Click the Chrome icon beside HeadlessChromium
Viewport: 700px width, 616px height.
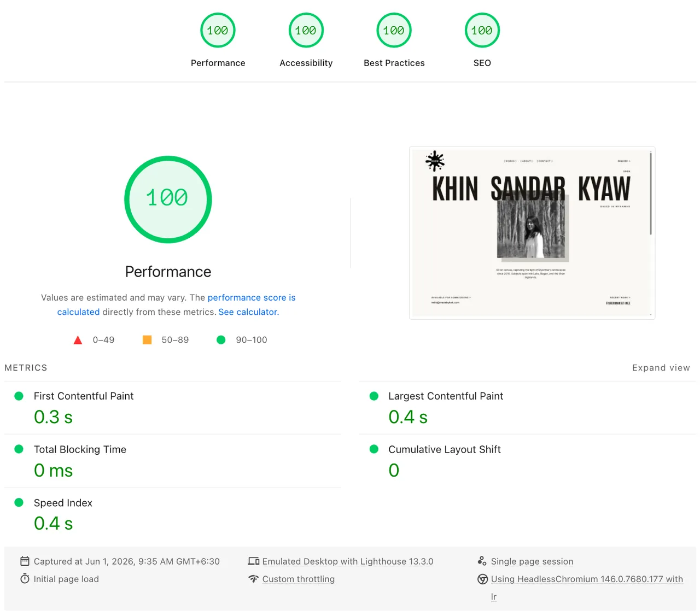482,579
